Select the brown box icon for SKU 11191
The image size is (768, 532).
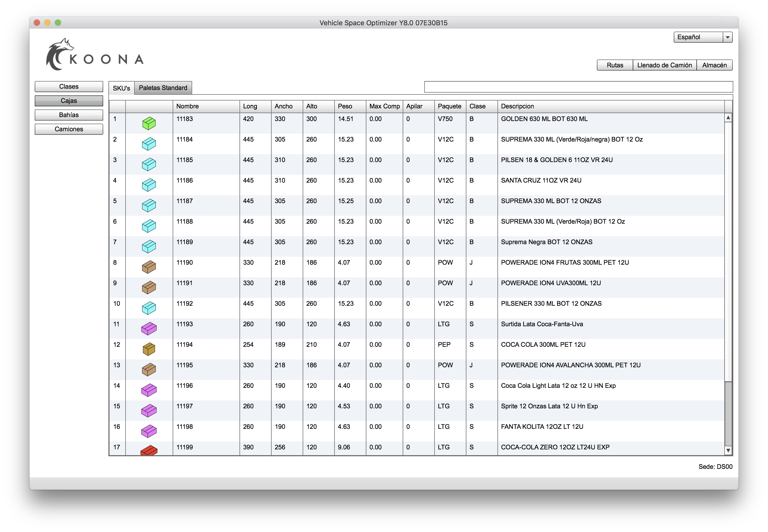pyautogui.click(x=149, y=288)
